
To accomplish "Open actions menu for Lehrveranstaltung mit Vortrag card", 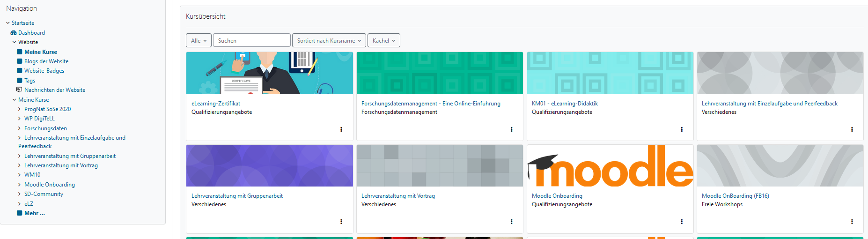I will tap(511, 222).
